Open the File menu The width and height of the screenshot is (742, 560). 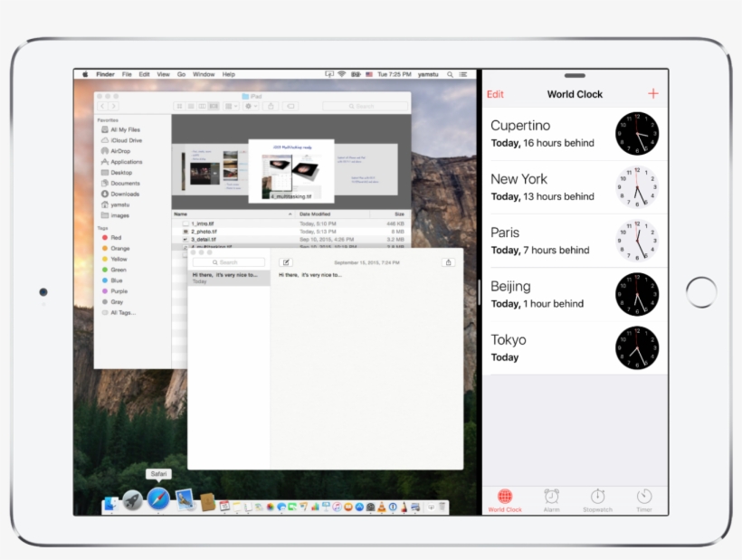click(x=127, y=74)
